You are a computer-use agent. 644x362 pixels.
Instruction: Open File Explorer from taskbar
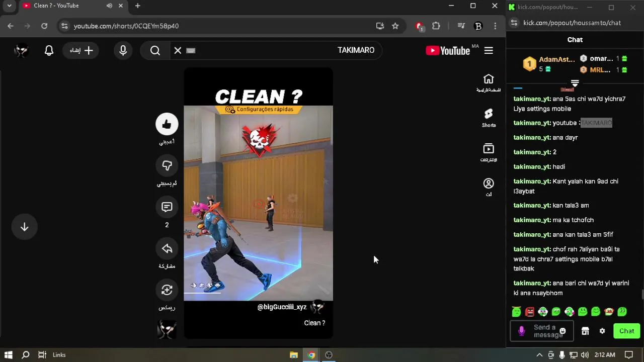point(294,355)
